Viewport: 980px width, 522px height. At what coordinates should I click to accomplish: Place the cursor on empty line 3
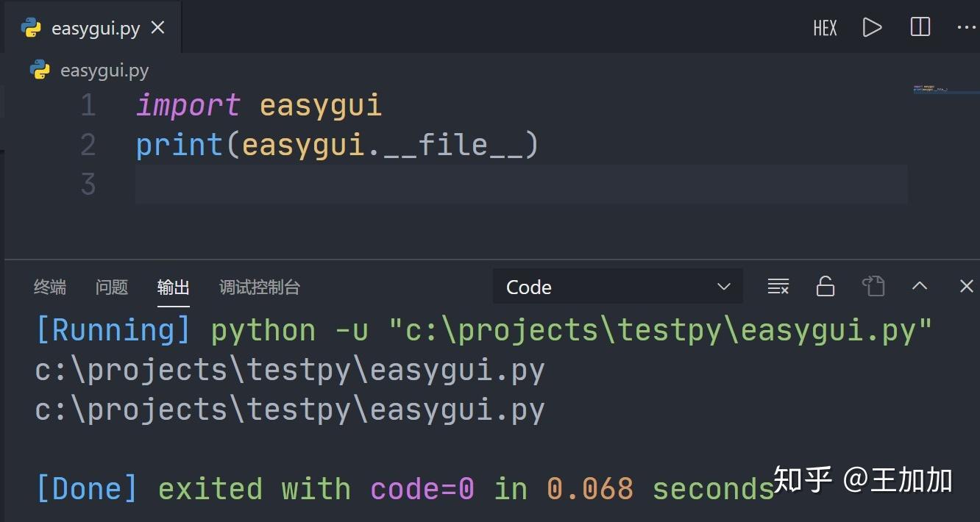(x=515, y=184)
